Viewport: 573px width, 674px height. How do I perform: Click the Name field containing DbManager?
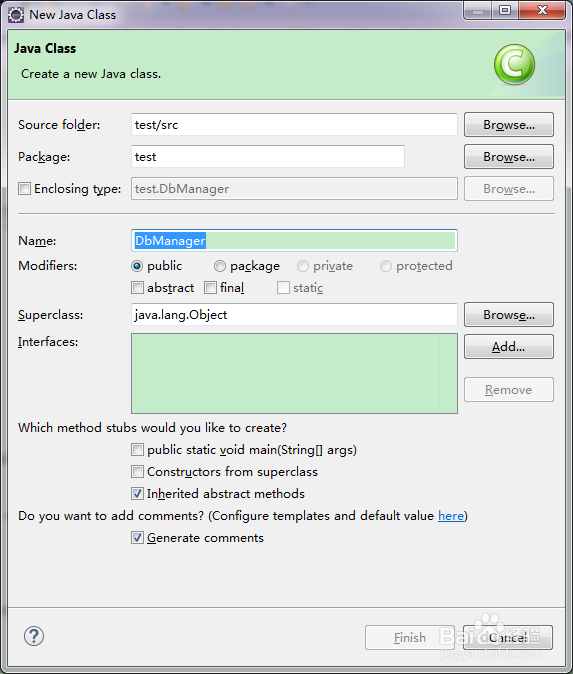tap(294, 240)
